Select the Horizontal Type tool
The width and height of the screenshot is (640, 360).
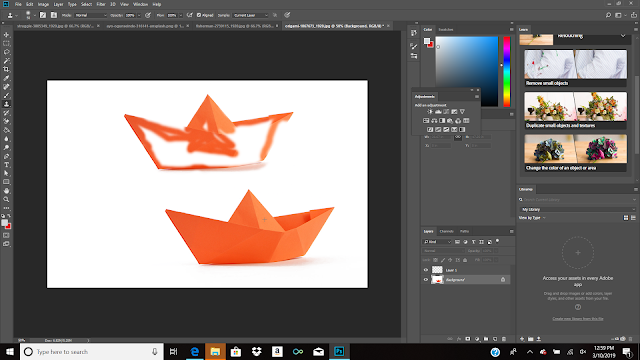pyautogui.click(x=7, y=165)
